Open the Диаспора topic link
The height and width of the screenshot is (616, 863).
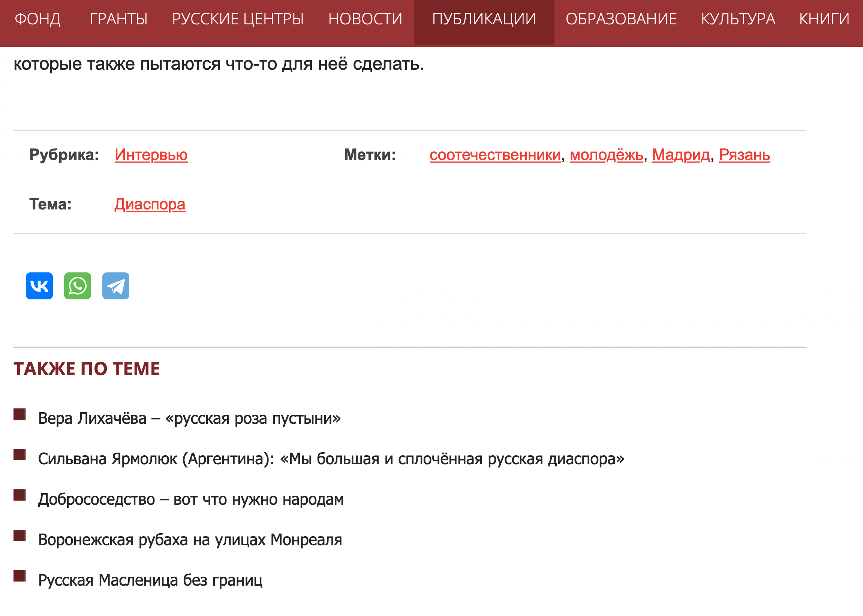pyautogui.click(x=150, y=205)
